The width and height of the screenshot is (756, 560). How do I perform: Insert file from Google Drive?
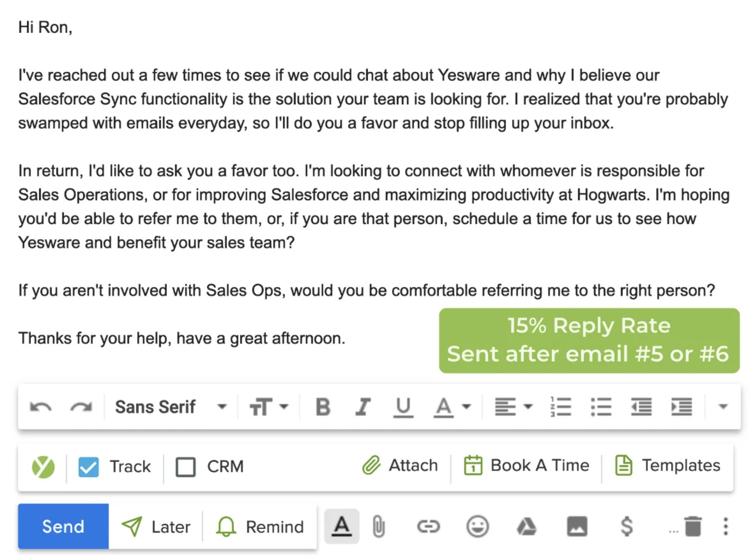(x=526, y=527)
